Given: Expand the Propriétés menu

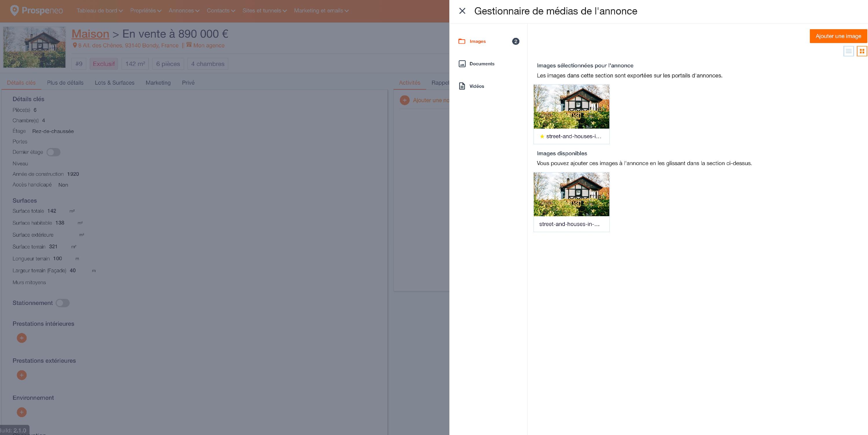Looking at the screenshot, I should tap(146, 11).
